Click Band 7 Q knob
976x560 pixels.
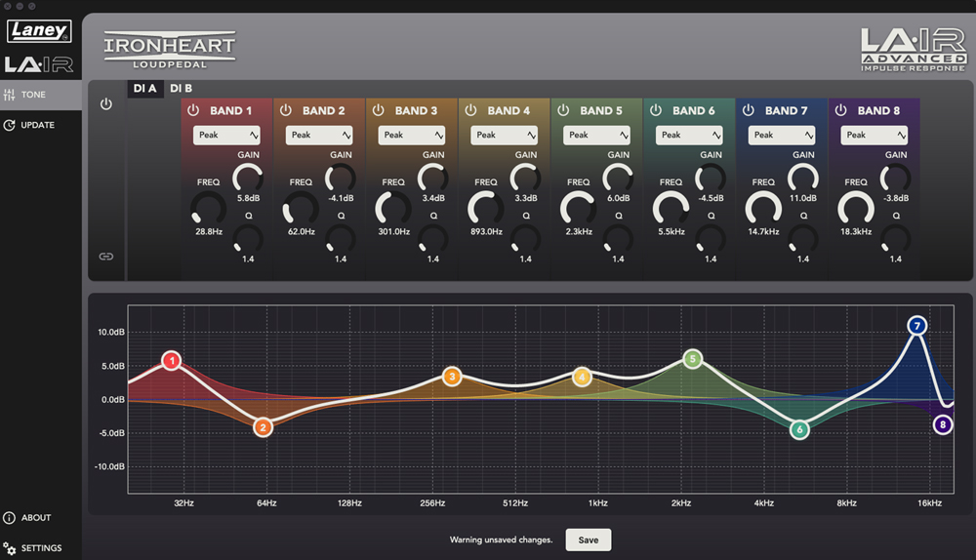pyautogui.click(x=803, y=239)
